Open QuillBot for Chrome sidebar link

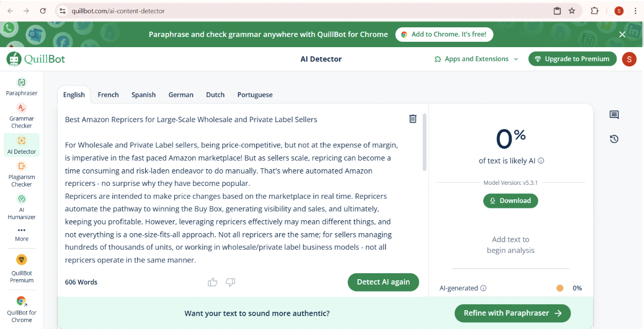pyautogui.click(x=21, y=309)
